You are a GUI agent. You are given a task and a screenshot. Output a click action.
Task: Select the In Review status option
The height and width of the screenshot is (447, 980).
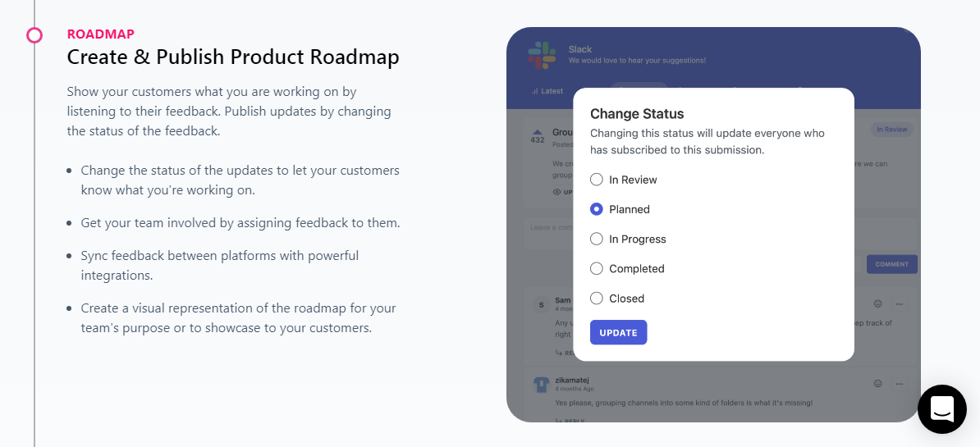point(597,180)
